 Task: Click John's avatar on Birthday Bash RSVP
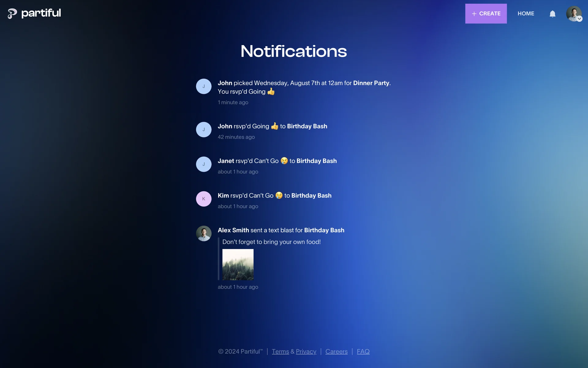[204, 130]
